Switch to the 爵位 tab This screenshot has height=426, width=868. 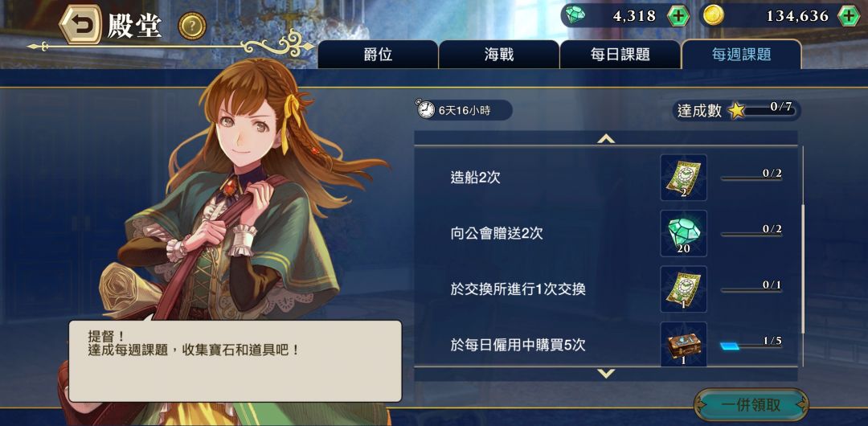[378, 55]
